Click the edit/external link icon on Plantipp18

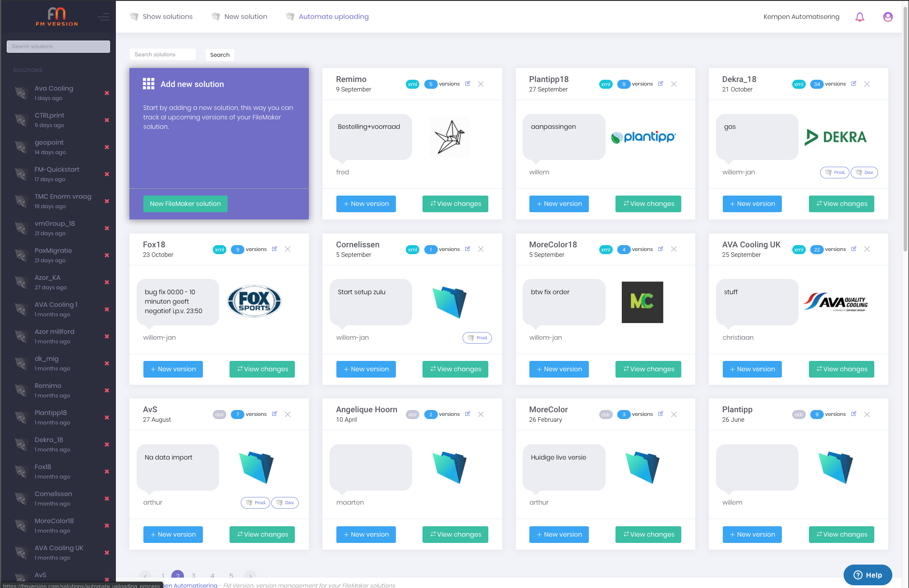(x=661, y=83)
